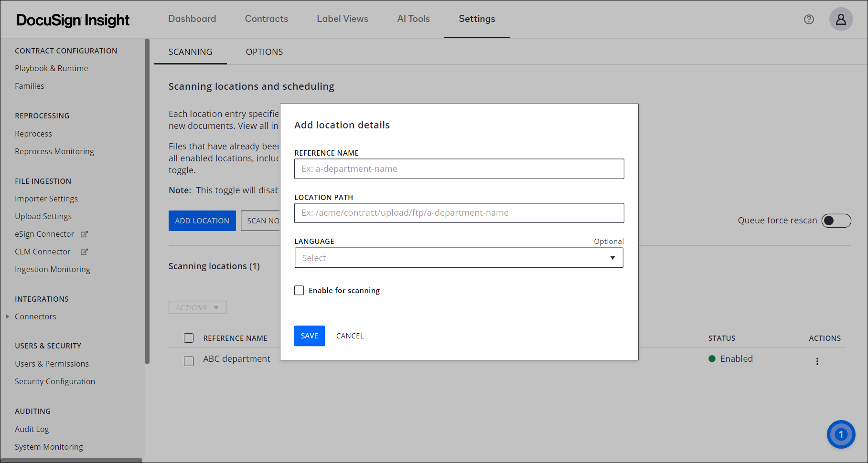Open the Help question mark icon
The width and height of the screenshot is (868, 463).
click(x=809, y=19)
